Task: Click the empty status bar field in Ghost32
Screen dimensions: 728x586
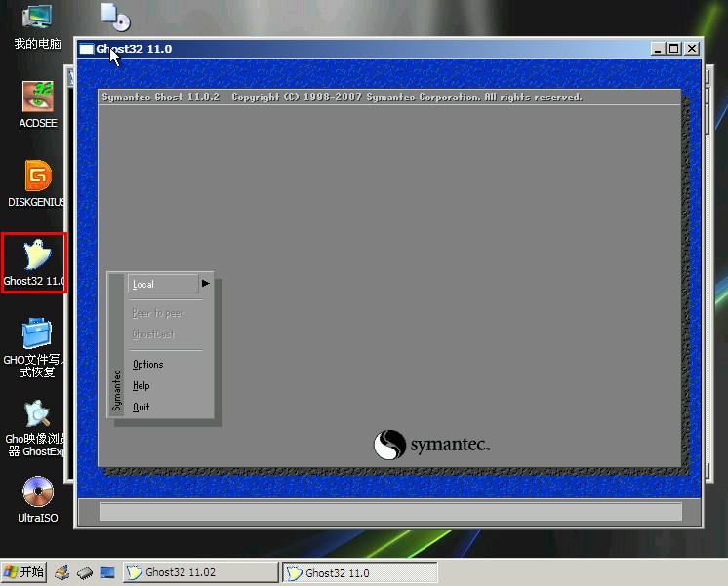Action: click(x=390, y=511)
